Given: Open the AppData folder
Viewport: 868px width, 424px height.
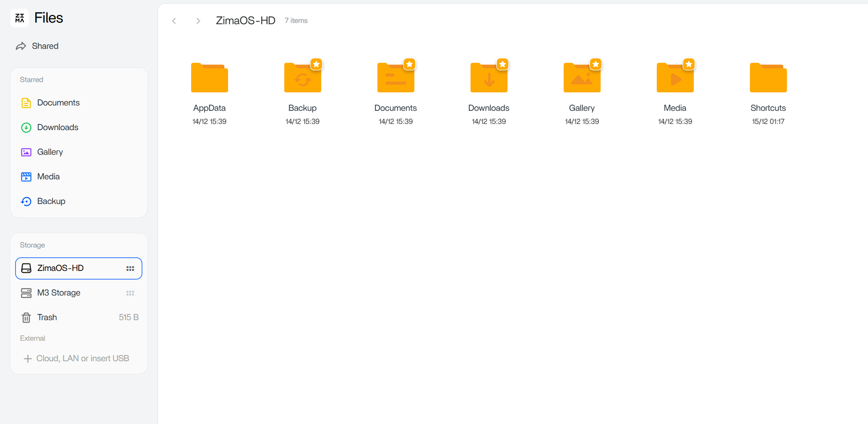Looking at the screenshot, I should 209,78.
